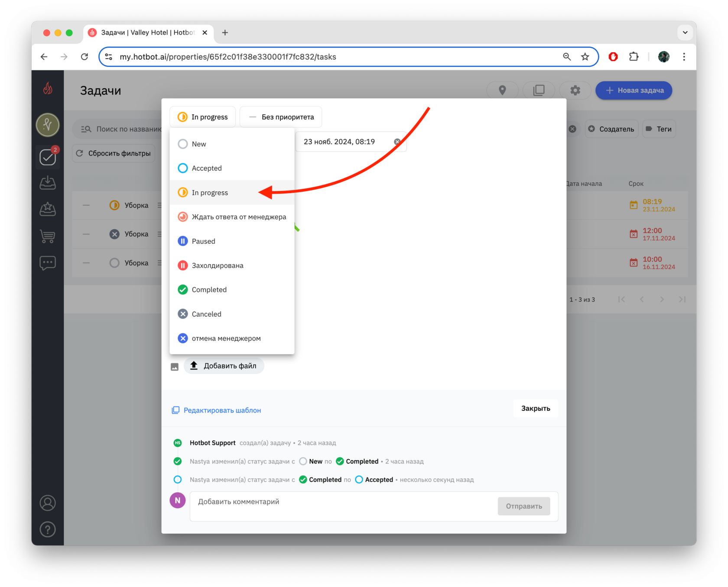The image size is (728, 587).
Task: Open the Редактировать шаблон link
Action: [217, 410]
